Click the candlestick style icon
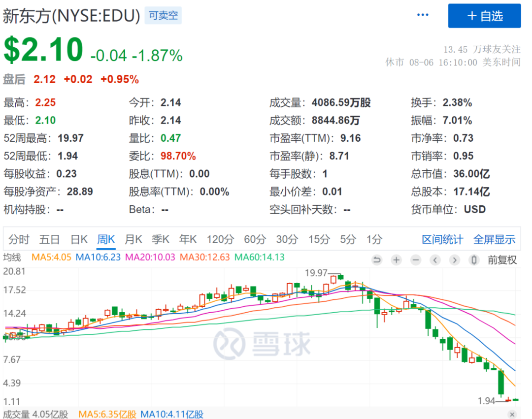The height and width of the screenshot is (419, 532). pos(474,260)
